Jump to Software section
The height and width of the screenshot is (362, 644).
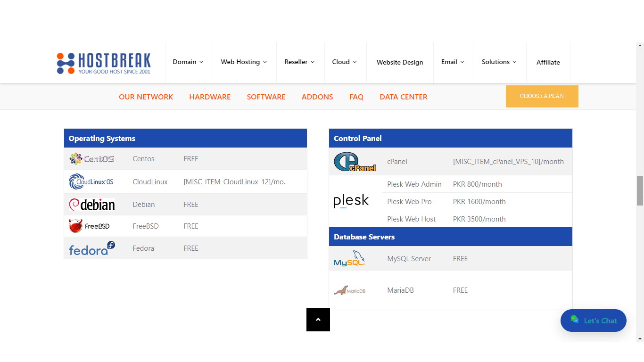pyautogui.click(x=266, y=97)
